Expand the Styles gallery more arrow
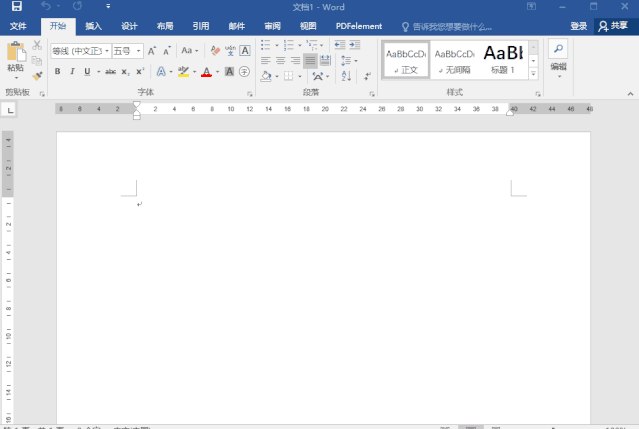 click(533, 73)
